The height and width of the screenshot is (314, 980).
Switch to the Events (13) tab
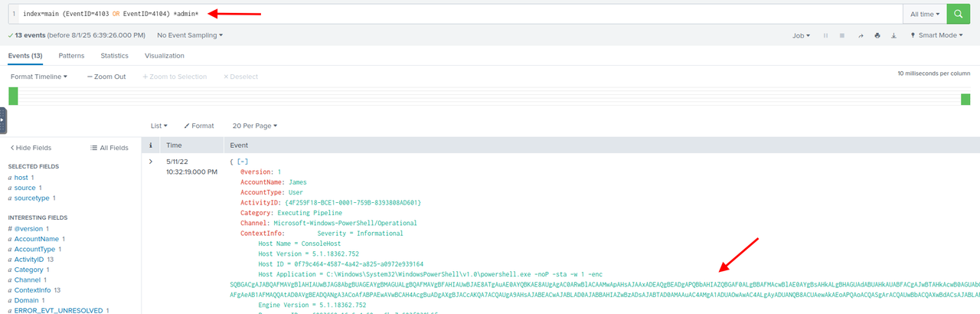coord(25,56)
